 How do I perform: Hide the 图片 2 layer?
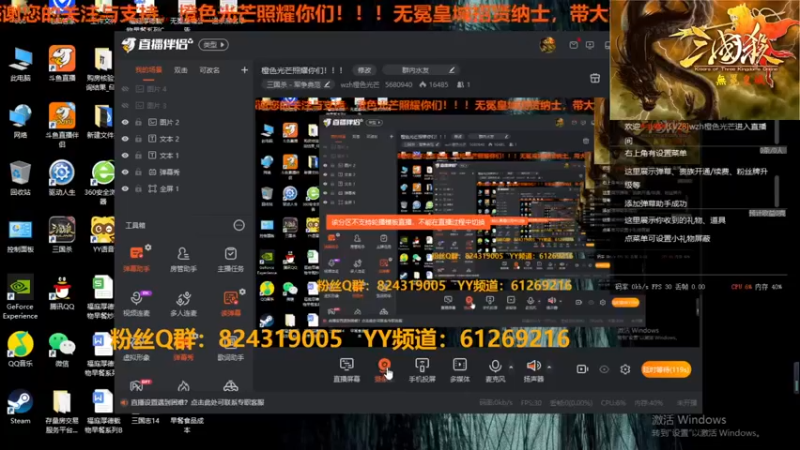click(x=125, y=122)
